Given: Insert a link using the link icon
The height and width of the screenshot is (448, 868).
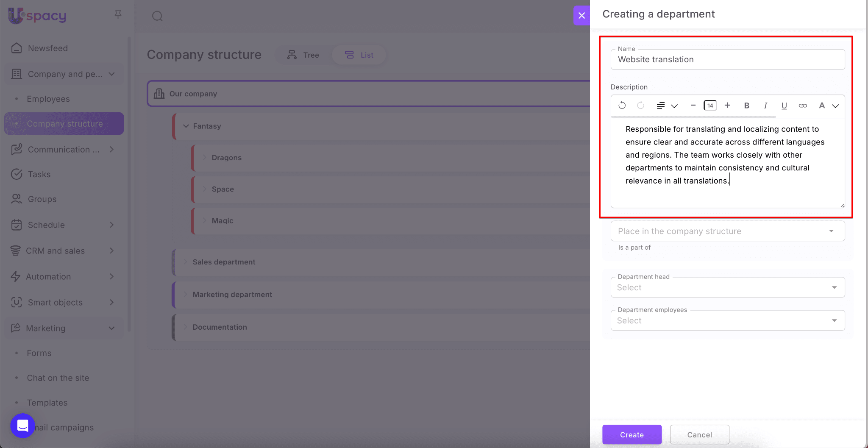Looking at the screenshot, I should [x=803, y=106].
